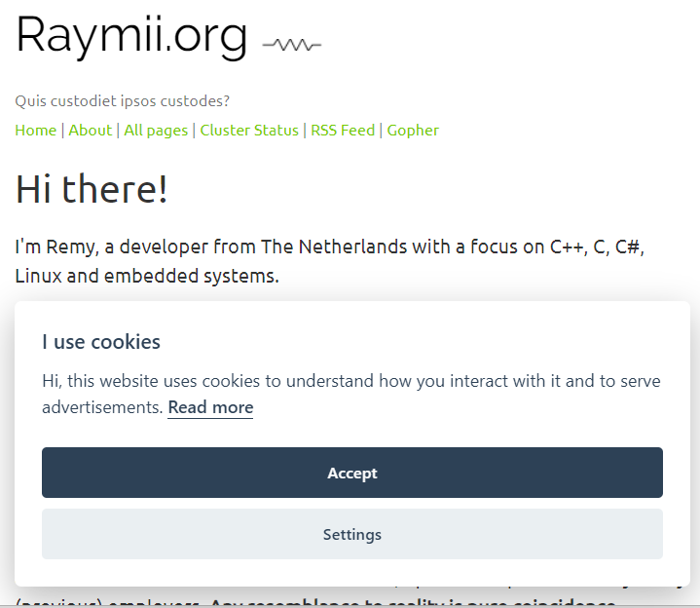The width and height of the screenshot is (700, 608).
Task: Visit the Gopher link
Action: coord(413,131)
